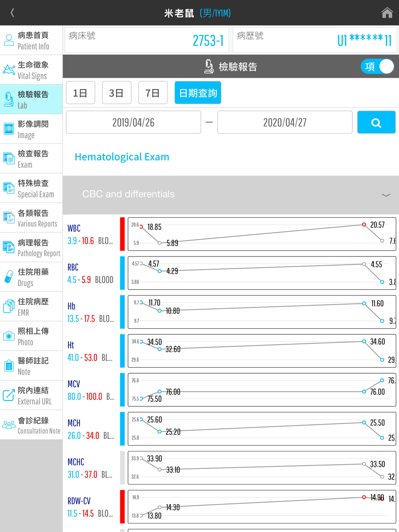Open External URL link icon
Image resolution: width=399 pixels, height=532 pixels.
pyautogui.click(x=9, y=395)
